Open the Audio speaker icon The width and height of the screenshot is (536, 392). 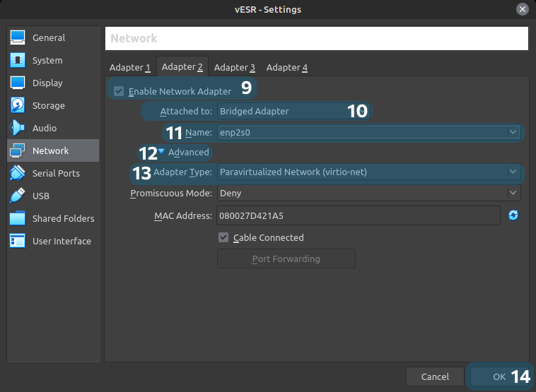18,128
